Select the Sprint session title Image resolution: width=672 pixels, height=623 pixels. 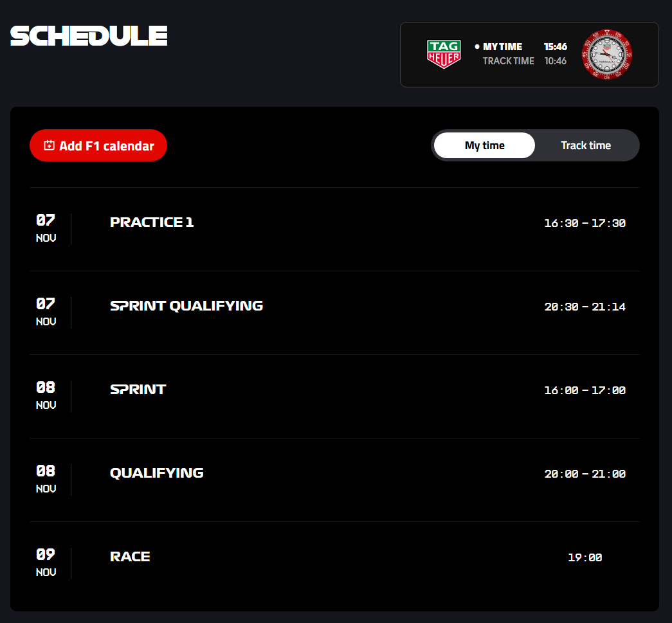coord(138,390)
